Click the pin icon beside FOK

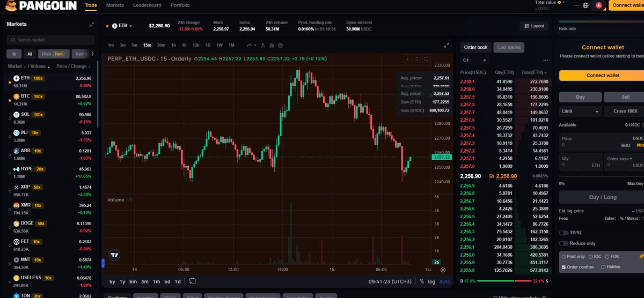click(641, 257)
